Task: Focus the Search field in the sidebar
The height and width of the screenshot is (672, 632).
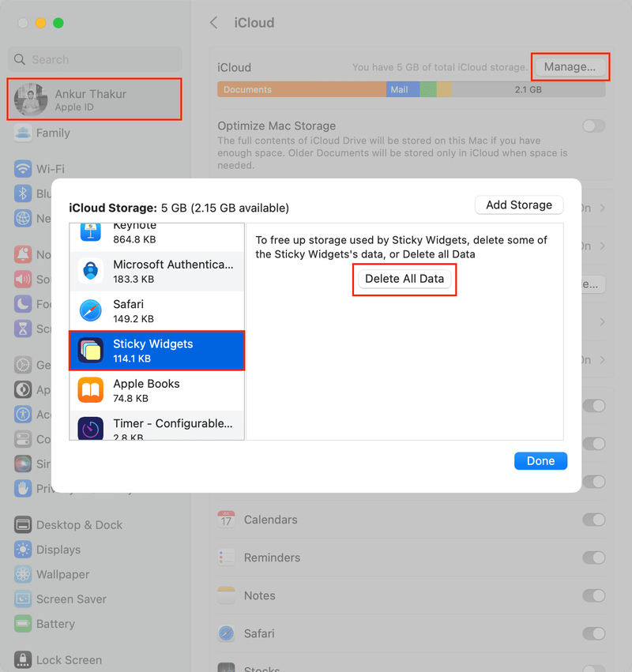Action: 95,59
